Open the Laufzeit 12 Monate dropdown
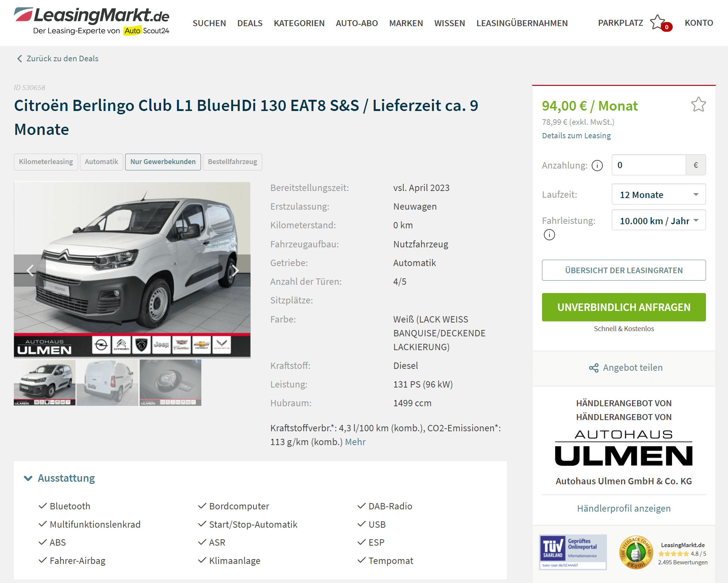The height and width of the screenshot is (583, 728). [659, 194]
